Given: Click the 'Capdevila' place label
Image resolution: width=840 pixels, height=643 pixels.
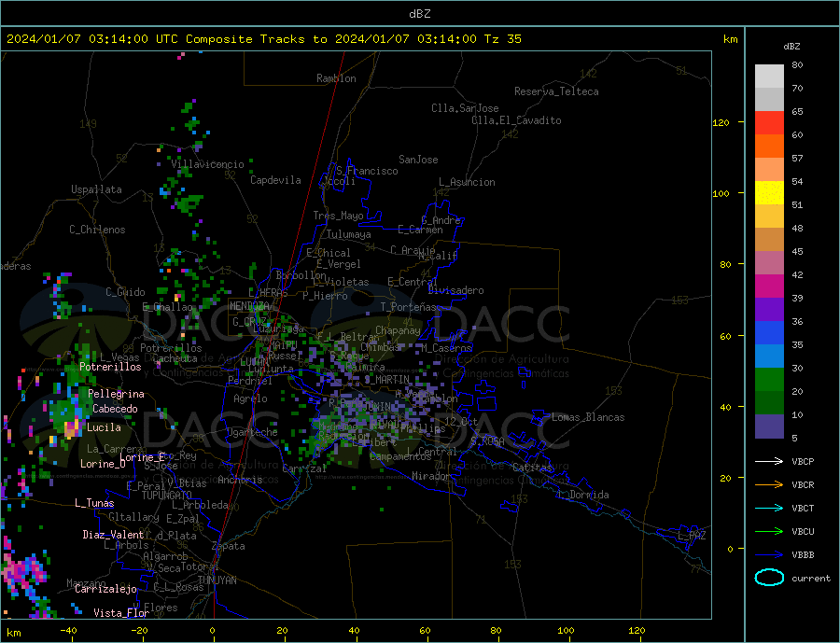Looking at the screenshot, I should (275, 180).
